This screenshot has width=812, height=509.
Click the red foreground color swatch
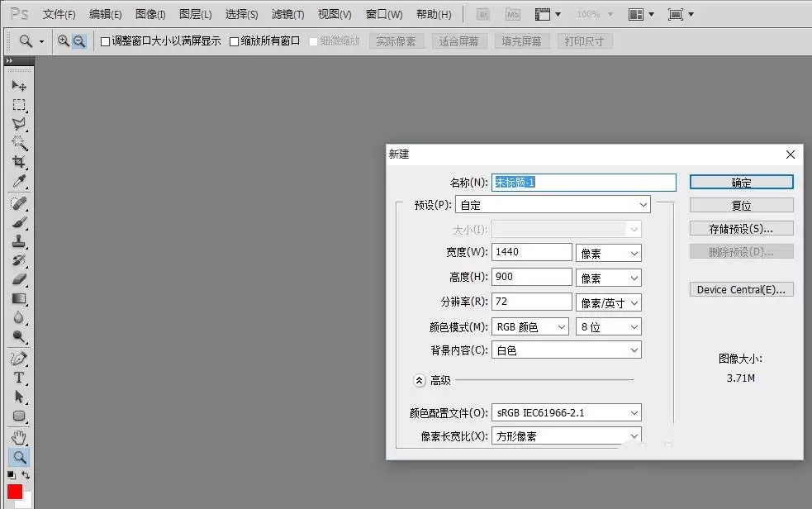pos(15,492)
